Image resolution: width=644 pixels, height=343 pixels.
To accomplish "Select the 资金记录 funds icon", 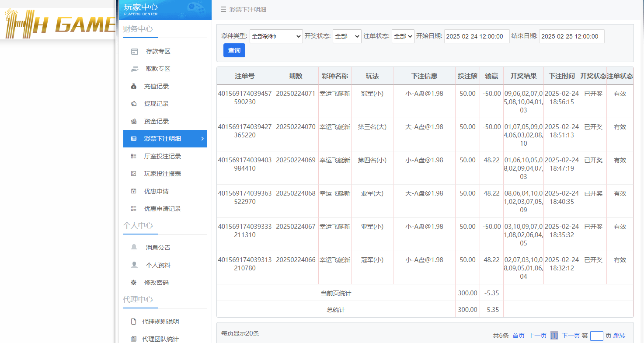I will tap(134, 121).
